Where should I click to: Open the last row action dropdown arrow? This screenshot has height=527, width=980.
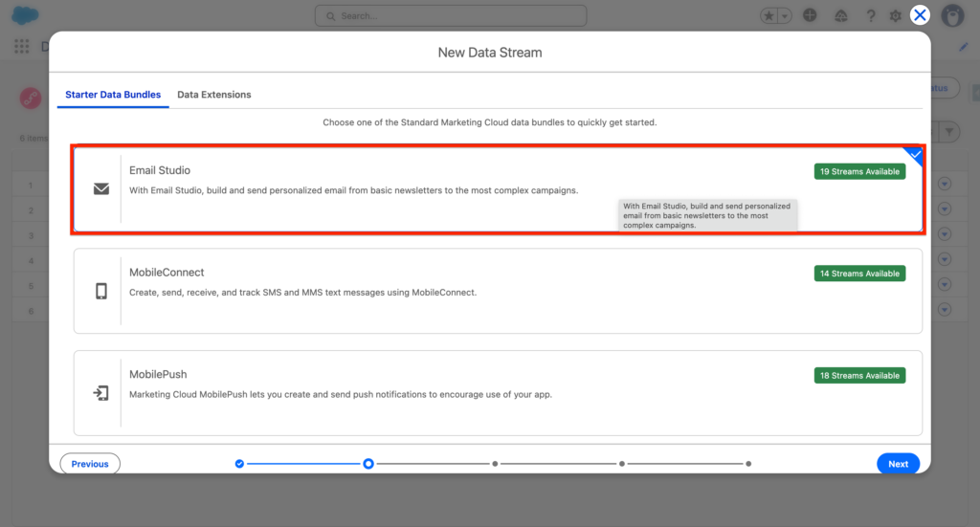tap(945, 309)
